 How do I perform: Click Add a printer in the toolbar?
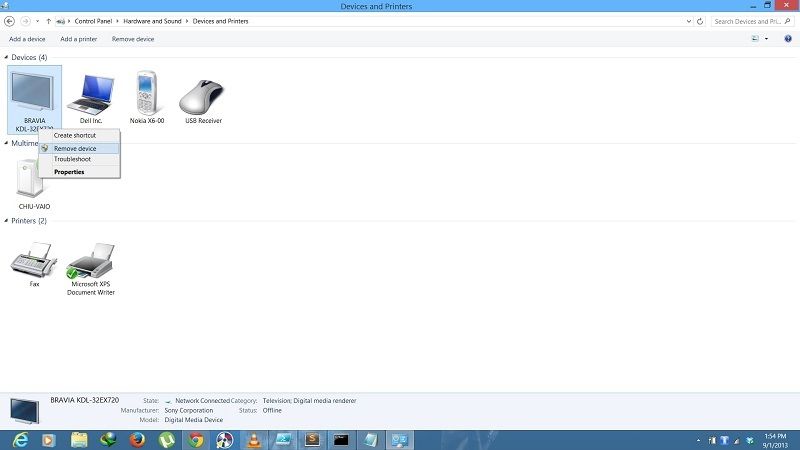click(79, 39)
